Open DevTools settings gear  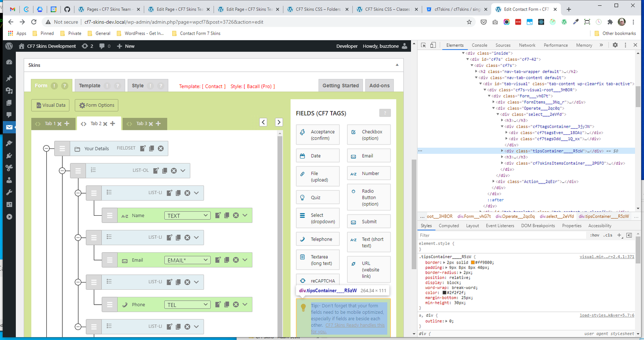[615, 45]
